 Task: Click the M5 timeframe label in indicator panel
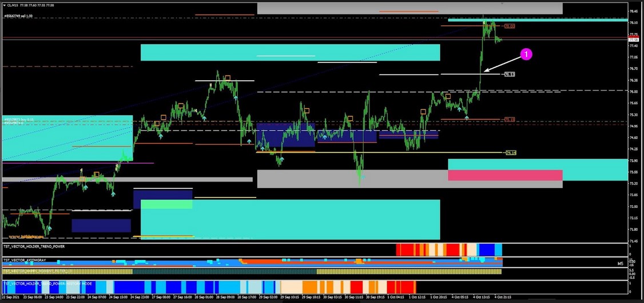click(x=621, y=264)
